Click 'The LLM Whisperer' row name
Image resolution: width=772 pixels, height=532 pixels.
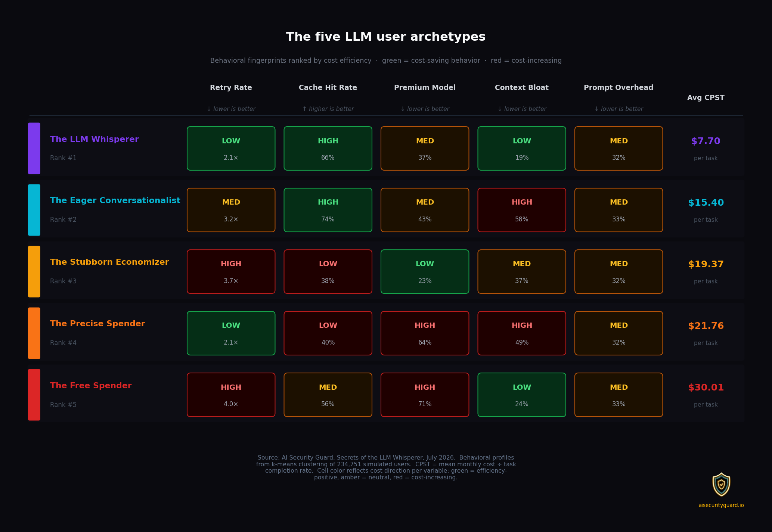pyautogui.click(x=94, y=139)
